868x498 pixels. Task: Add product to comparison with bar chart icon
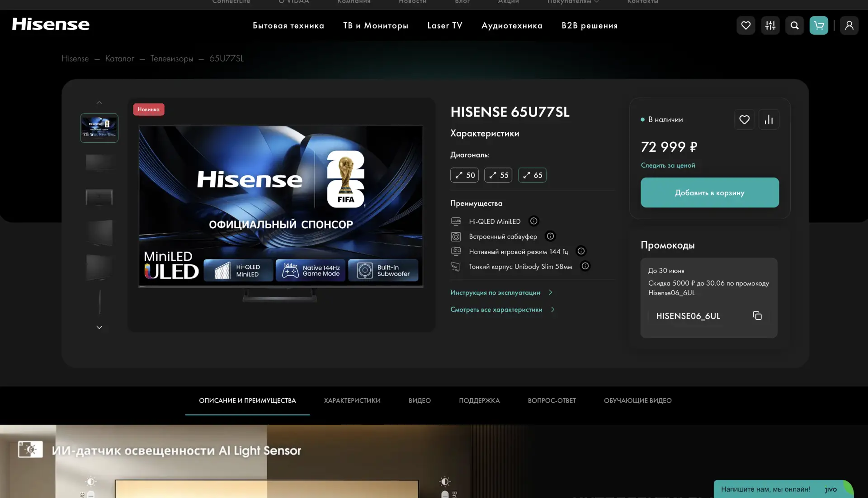click(x=769, y=120)
